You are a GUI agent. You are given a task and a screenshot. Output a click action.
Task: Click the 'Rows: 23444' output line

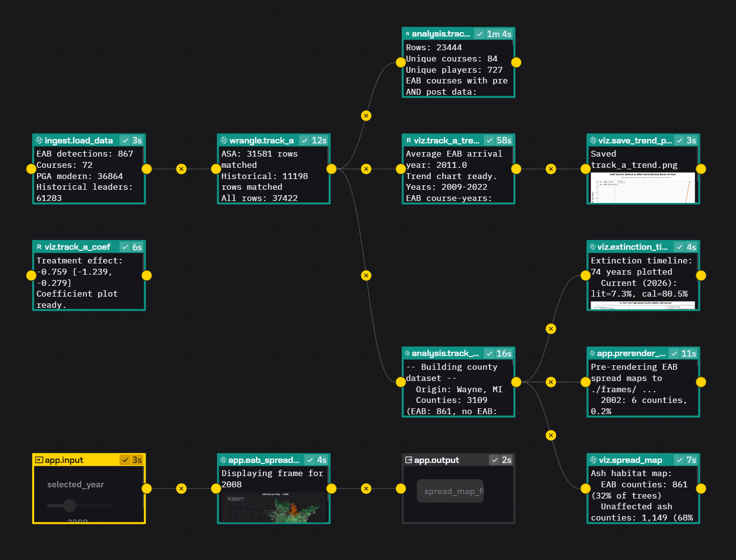click(434, 48)
